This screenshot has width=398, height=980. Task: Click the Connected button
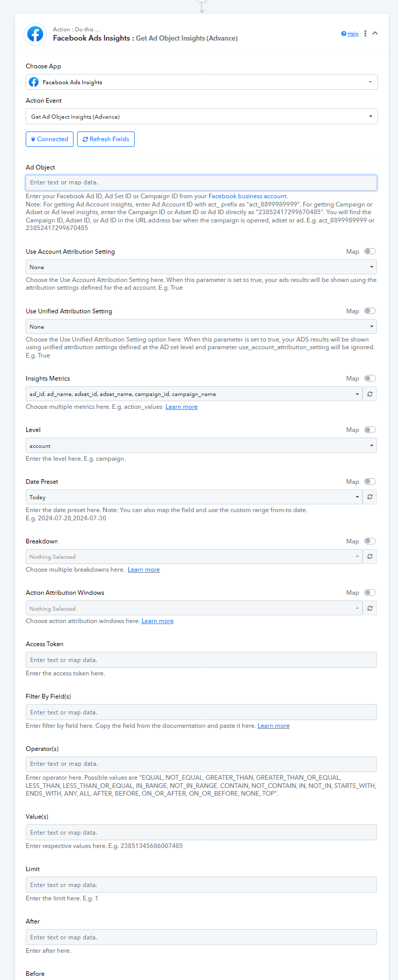point(50,139)
